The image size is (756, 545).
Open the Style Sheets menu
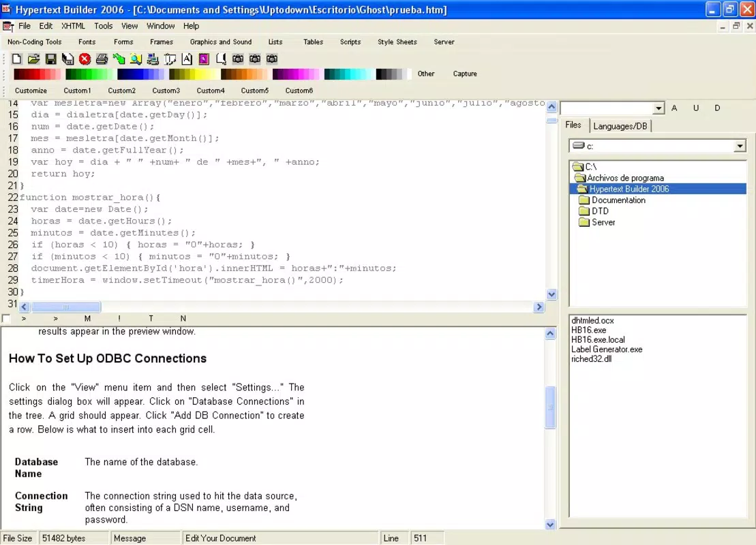pos(397,42)
